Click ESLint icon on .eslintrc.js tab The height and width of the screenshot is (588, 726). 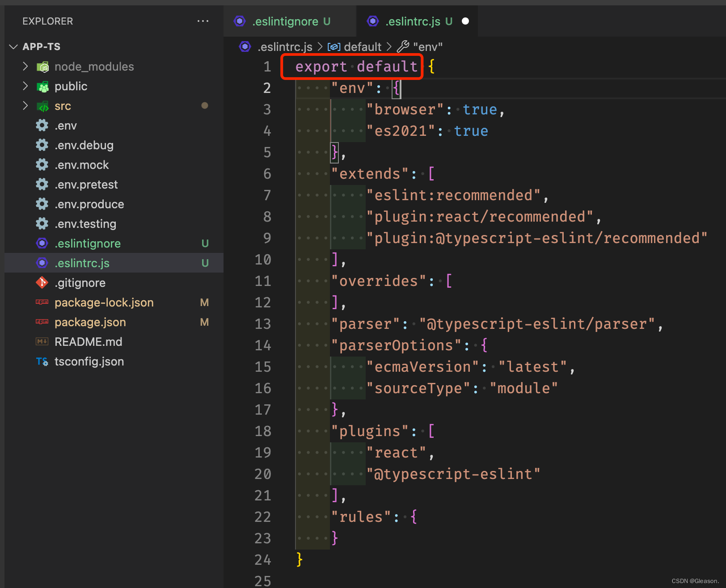pyautogui.click(x=373, y=21)
